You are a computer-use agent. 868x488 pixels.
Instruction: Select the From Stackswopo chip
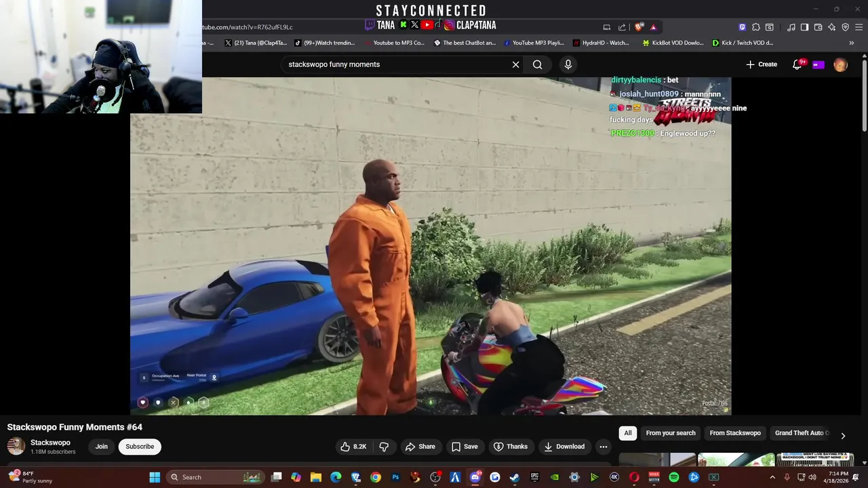(735, 433)
